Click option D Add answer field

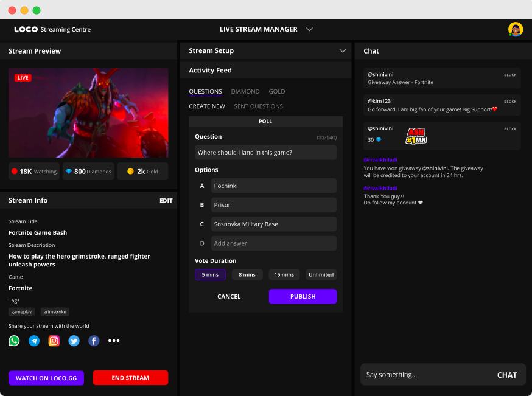[274, 243]
